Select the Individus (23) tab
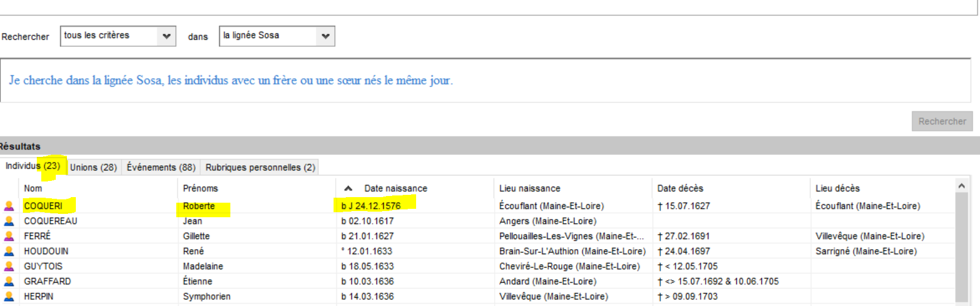 point(33,166)
